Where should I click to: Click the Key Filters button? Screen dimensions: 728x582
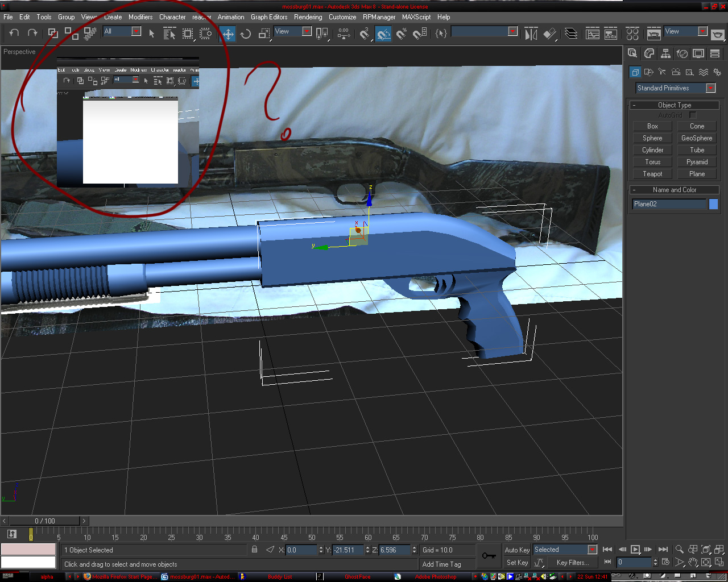(573, 563)
